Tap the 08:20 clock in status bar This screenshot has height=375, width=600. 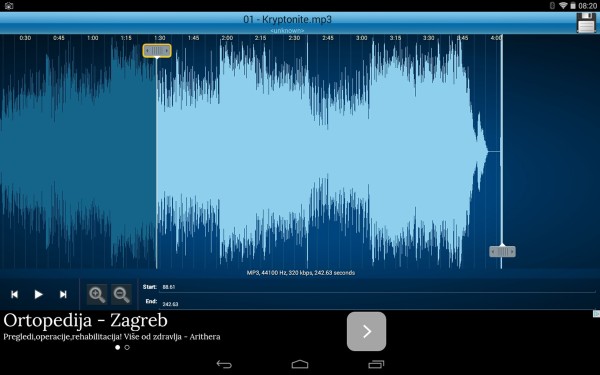pyautogui.click(x=587, y=6)
